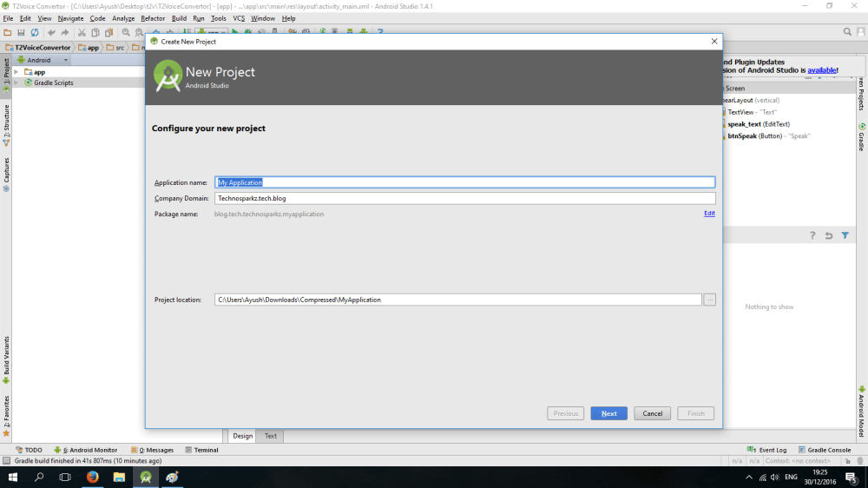Click Next in the New Project dialog

point(608,413)
